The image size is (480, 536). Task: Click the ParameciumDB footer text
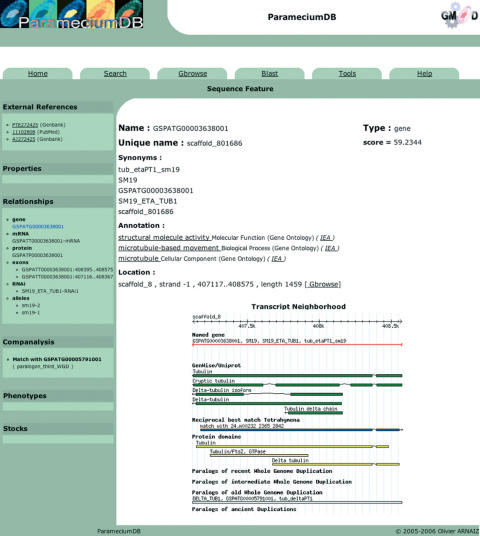pos(119,531)
